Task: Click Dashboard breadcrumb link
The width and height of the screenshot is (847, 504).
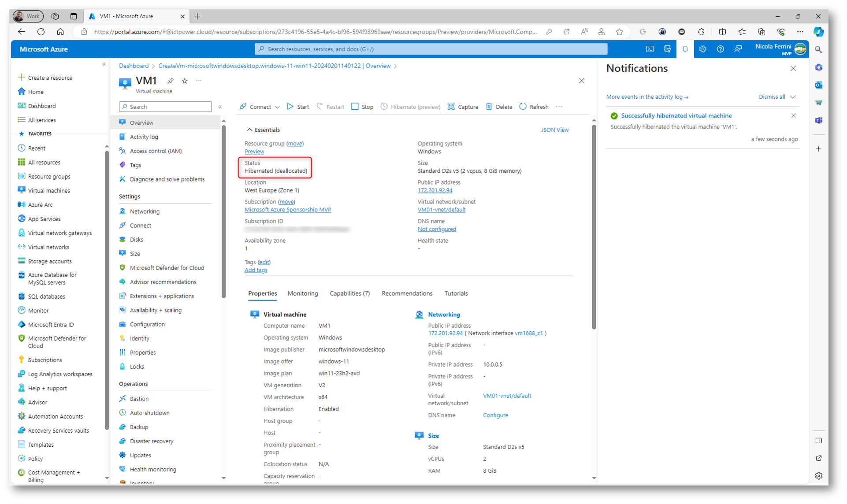Action: click(x=134, y=66)
